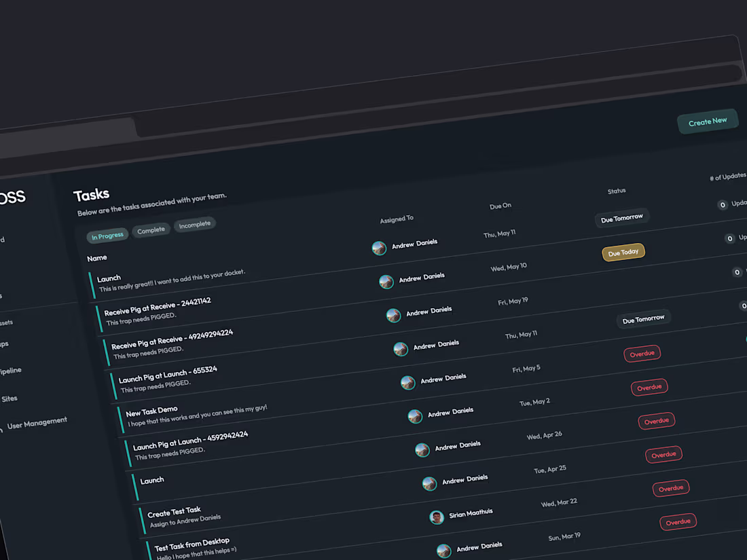Open the Due Today status pill
The height and width of the screenshot is (560, 747).
pos(623,252)
